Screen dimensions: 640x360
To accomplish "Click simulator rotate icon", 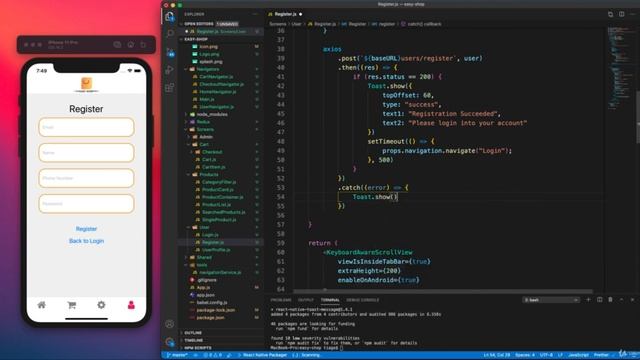I will (x=143, y=44).
